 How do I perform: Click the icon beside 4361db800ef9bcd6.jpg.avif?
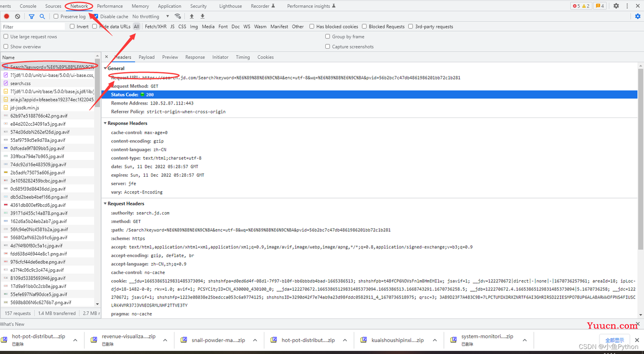(6, 205)
